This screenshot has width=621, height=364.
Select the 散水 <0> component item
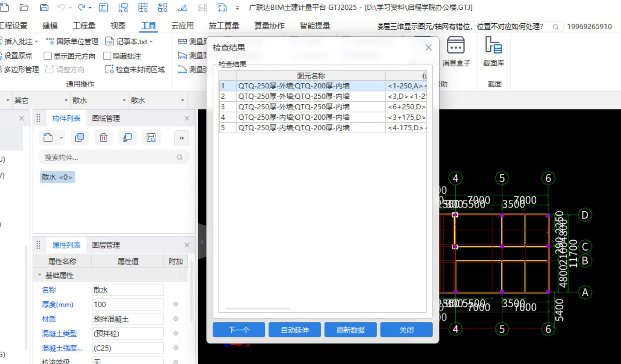pyautogui.click(x=57, y=177)
